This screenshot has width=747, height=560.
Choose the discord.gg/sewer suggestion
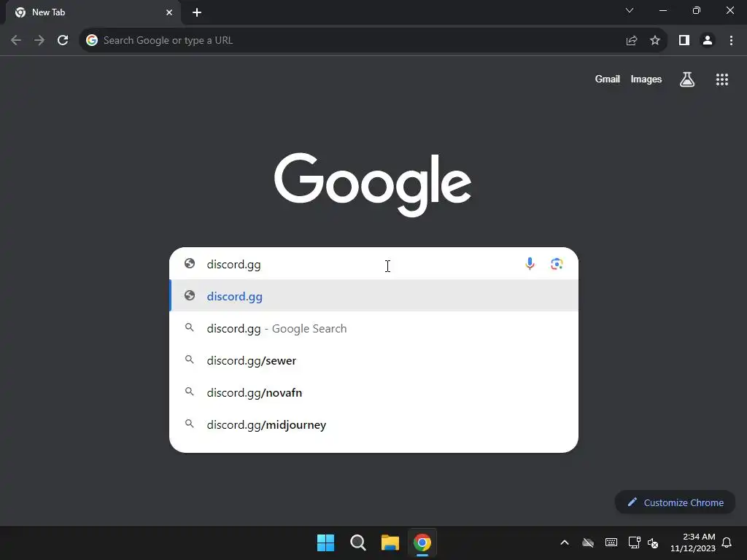tap(374, 360)
